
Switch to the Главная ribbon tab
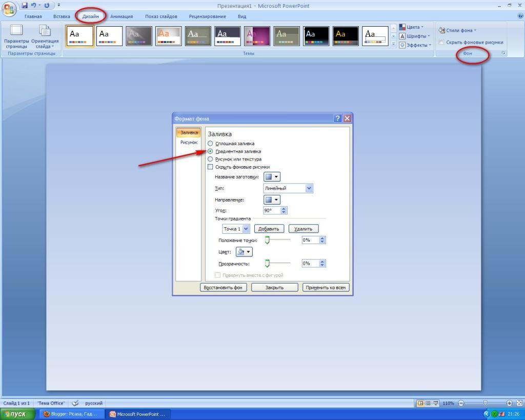pos(33,16)
